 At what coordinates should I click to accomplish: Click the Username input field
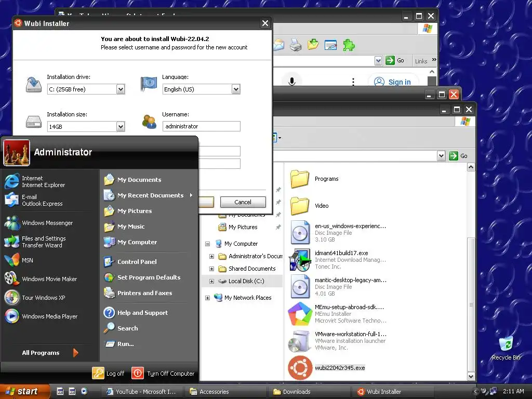[201, 126]
